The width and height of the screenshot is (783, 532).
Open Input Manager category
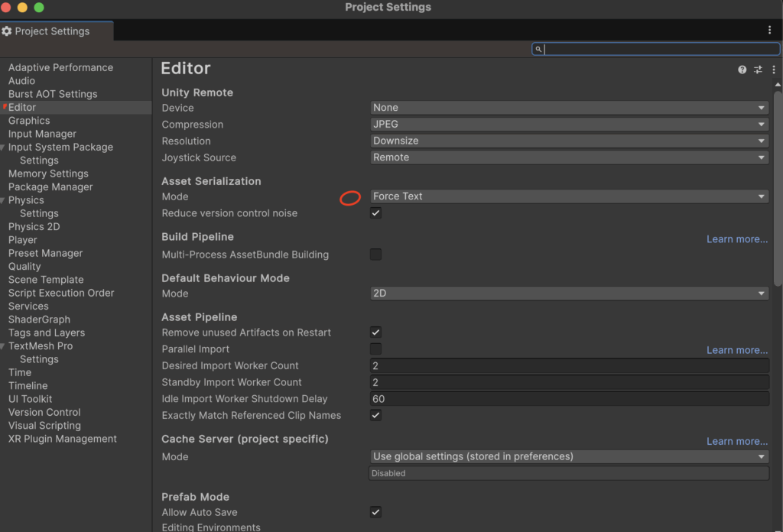(x=42, y=134)
